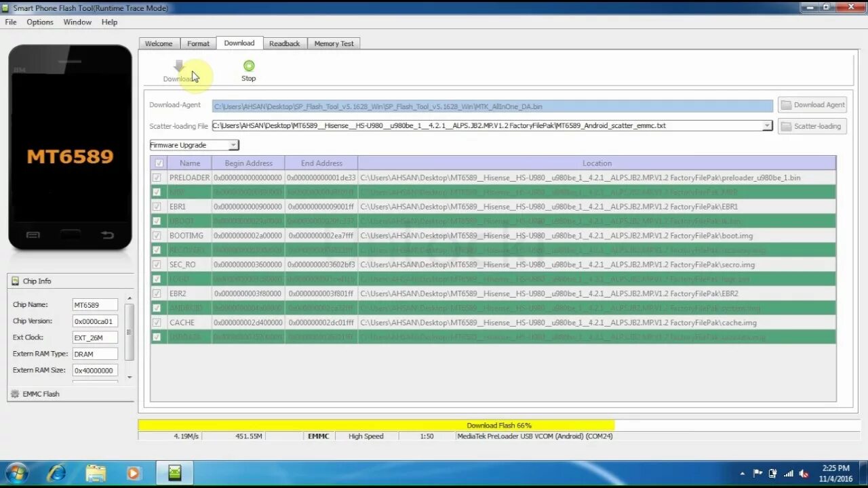Click the Location column header
Viewport: 868px width, 488px height.
(597, 163)
